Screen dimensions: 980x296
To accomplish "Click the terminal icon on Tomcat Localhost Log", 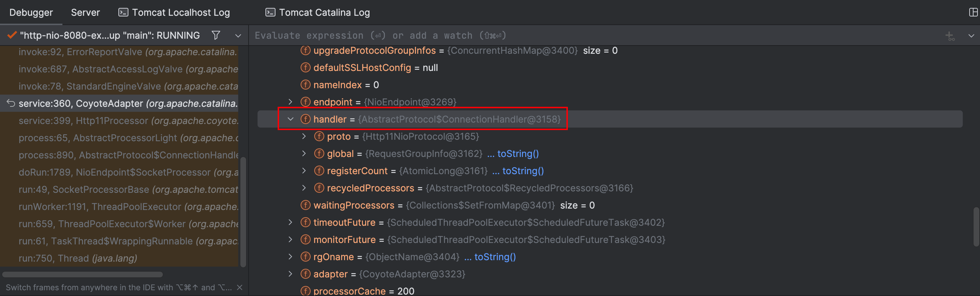I will [123, 12].
